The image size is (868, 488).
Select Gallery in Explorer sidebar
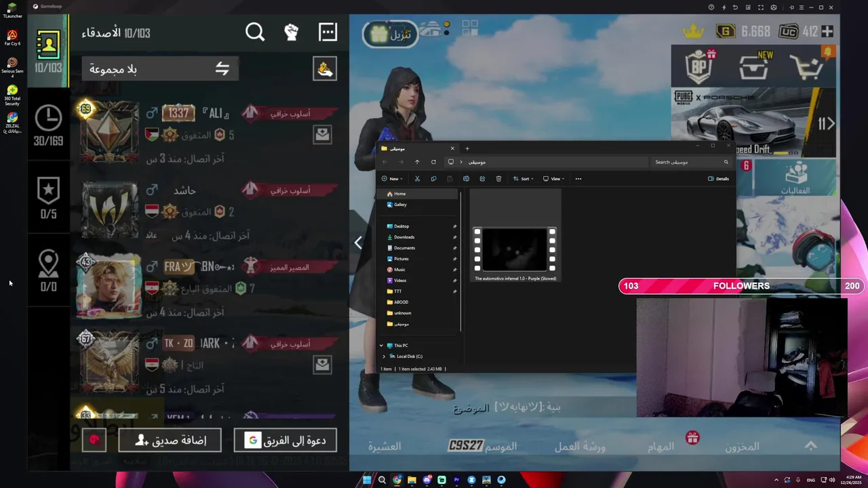(x=400, y=205)
